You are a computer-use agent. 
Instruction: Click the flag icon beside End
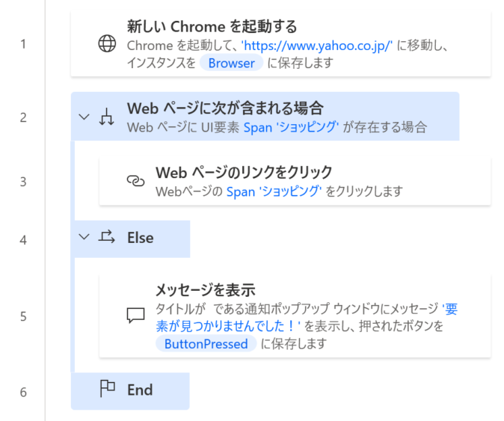[108, 388]
